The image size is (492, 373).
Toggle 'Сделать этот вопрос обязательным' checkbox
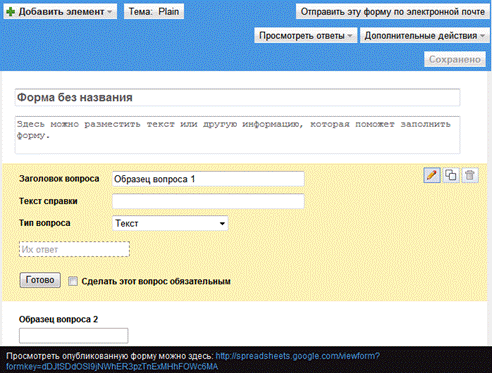pyautogui.click(x=73, y=281)
